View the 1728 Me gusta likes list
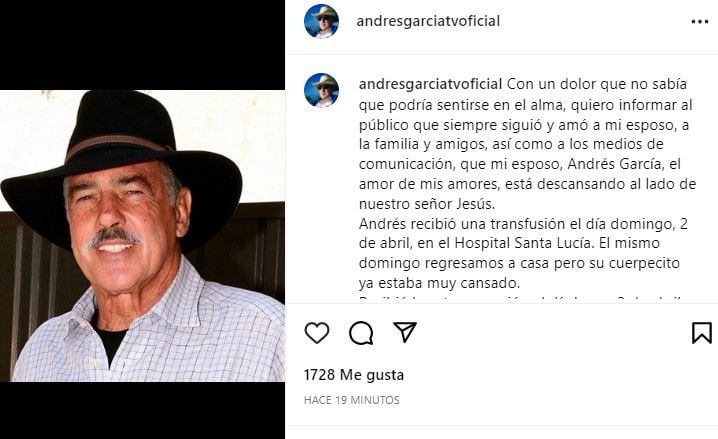 point(354,375)
